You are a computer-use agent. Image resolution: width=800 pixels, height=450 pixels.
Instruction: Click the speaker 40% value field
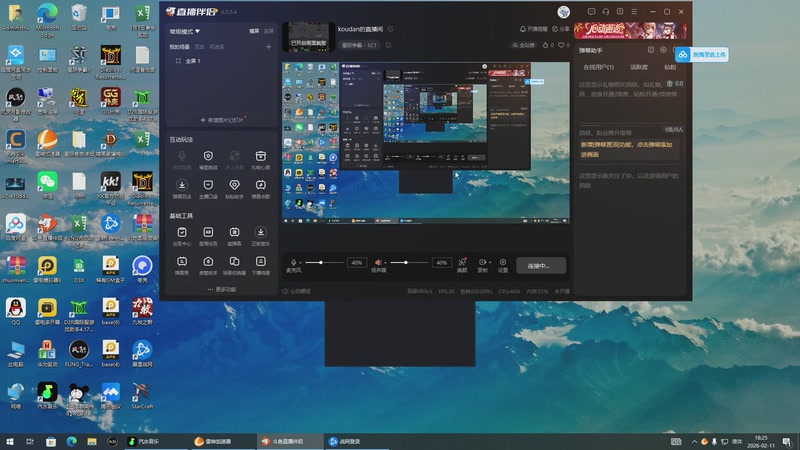(442, 263)
